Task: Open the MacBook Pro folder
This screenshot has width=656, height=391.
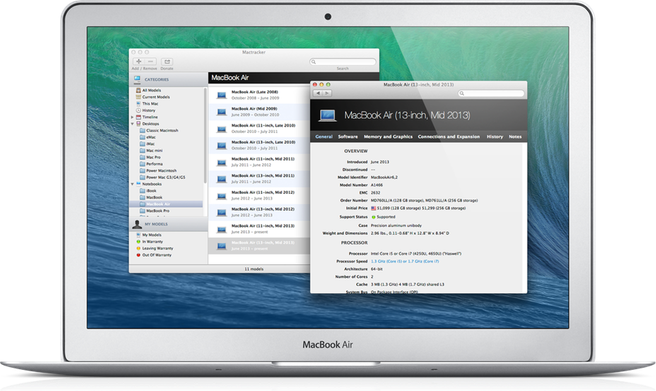Action: tap(155, 211)
